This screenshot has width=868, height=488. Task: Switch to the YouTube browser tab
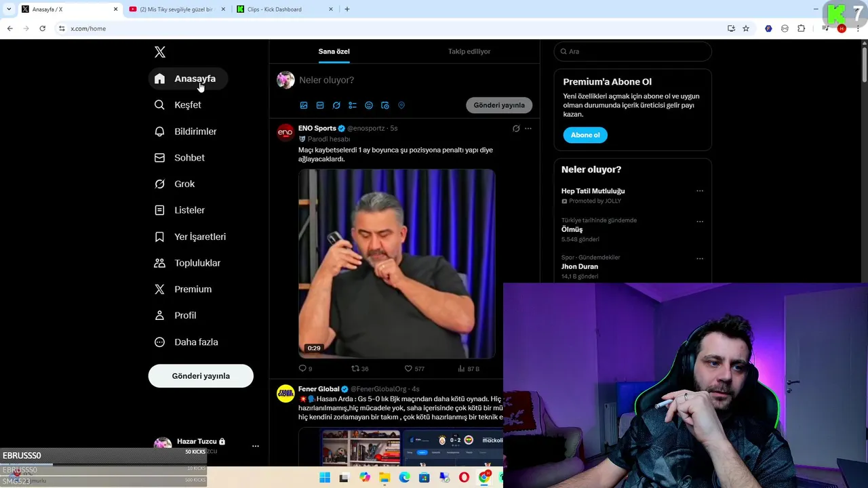coord(176,9)
